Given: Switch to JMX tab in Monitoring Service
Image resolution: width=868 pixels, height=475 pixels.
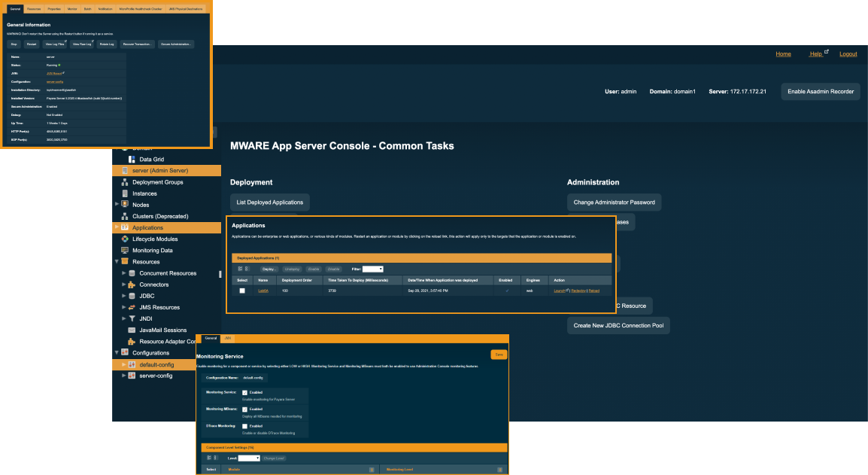Looking at the screenshot, I should pyautogui.click(x=227, y=338).
